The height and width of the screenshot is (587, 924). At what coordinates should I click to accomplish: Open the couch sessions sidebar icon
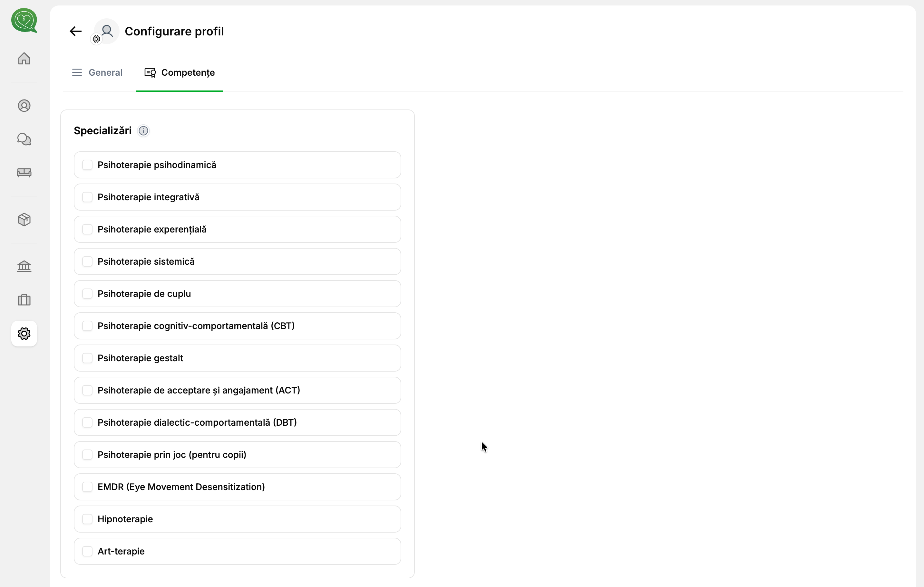pos(24,173)
